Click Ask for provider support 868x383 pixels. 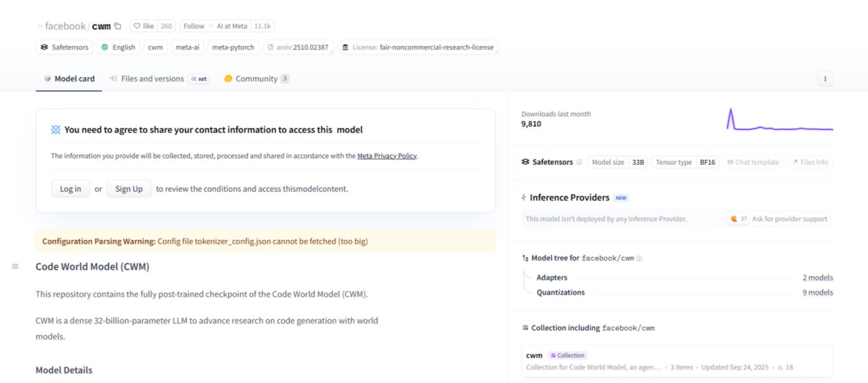point(778,219)
